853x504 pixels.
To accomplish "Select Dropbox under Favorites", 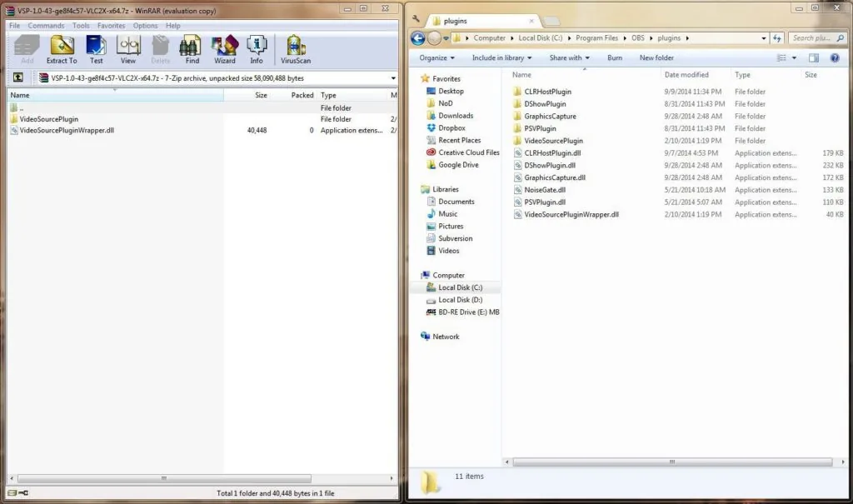I will [450, 127].
